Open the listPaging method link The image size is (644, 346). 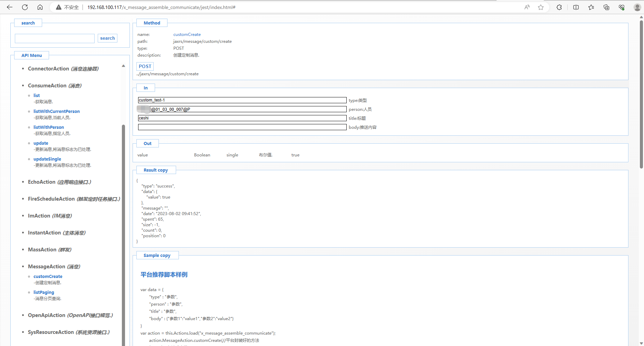point(44,292)
